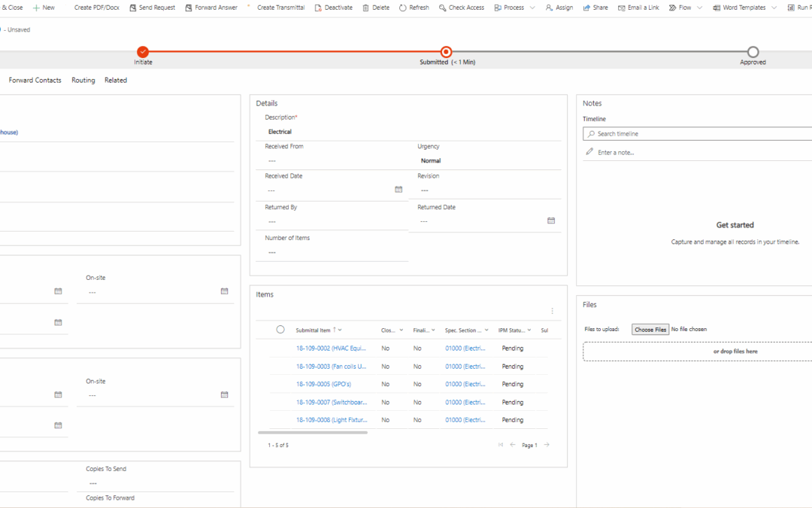Open the Related tab
812x508 pixels.
(115, 80)
